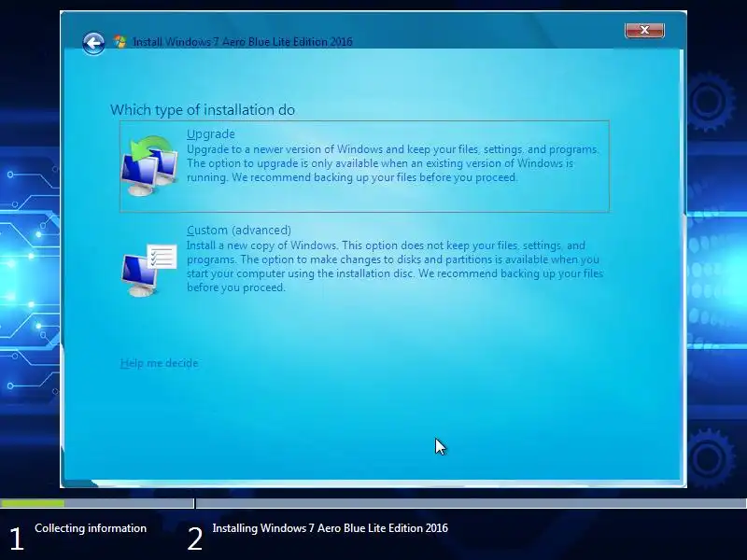Click the blue back arrow button
Image resolution: width=747 pixels, height=560 pixels.
point(93,44)
